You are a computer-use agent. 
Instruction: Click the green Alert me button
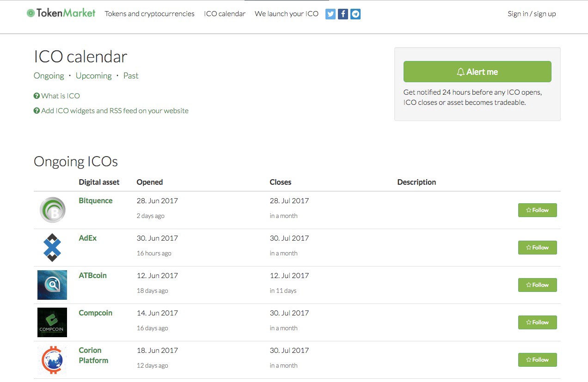478,72
